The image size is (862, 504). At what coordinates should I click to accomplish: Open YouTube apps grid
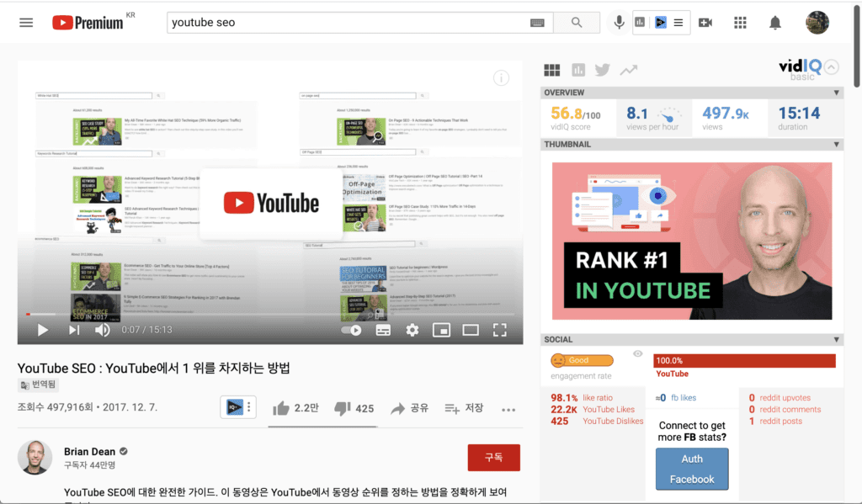tap(740, 23)
